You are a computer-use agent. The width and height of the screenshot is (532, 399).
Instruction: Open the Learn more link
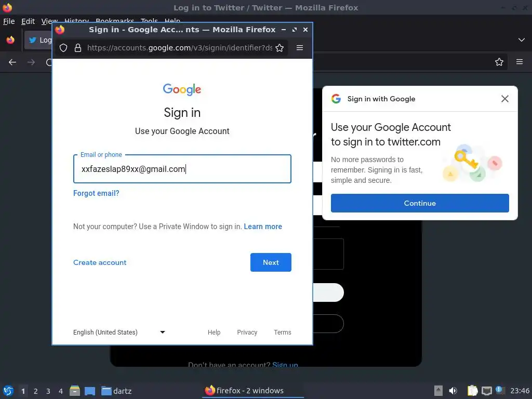click(x=263, y=227)
